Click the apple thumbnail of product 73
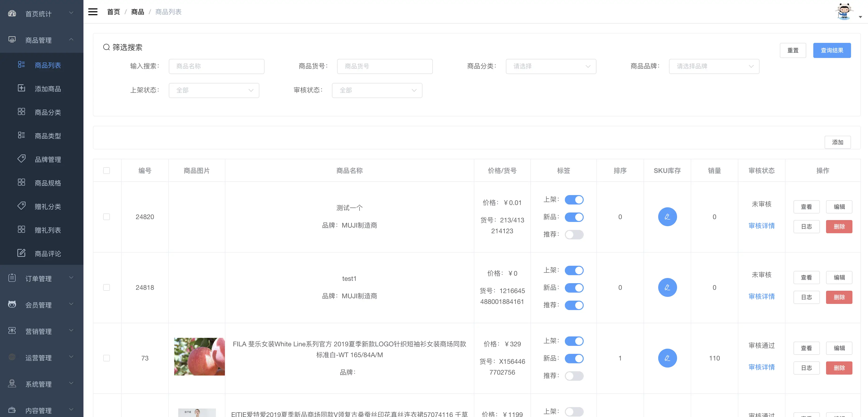 [x=199, y=357]
